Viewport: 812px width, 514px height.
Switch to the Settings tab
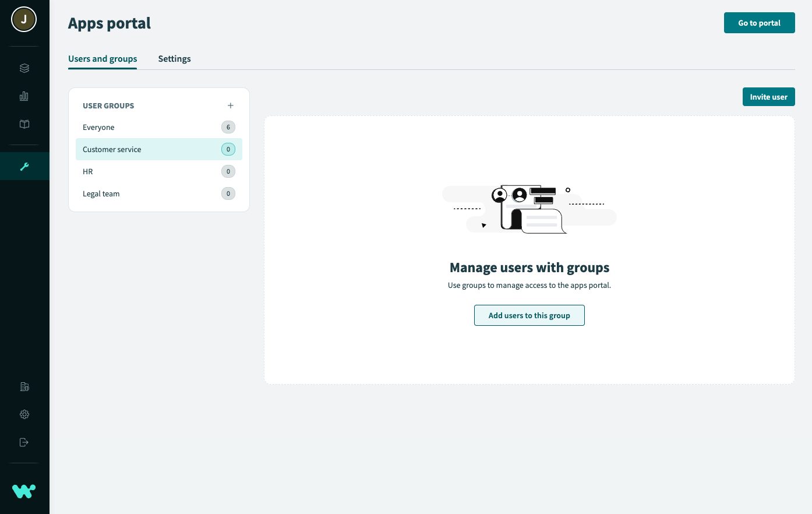174,59
